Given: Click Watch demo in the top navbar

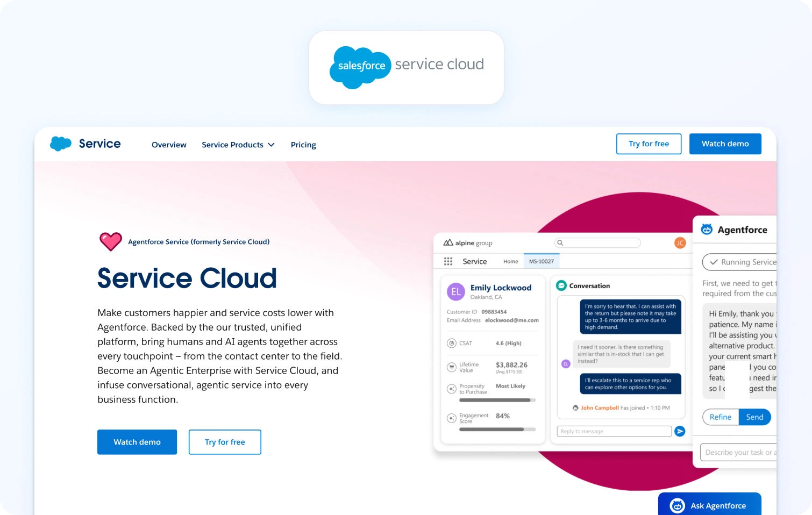Looking at the screenshot, I should (725, 144).
